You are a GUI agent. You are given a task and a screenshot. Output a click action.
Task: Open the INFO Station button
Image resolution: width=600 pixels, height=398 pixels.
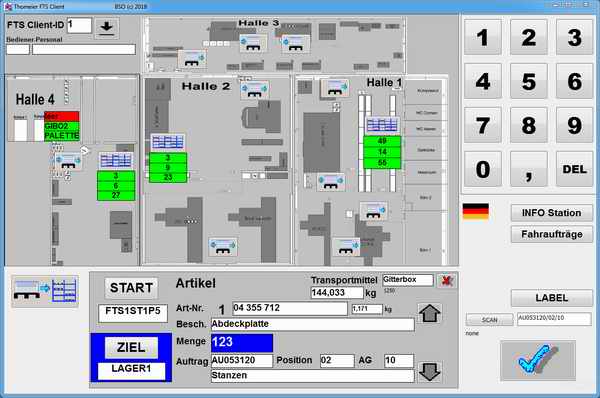click(x=551, y=213)
